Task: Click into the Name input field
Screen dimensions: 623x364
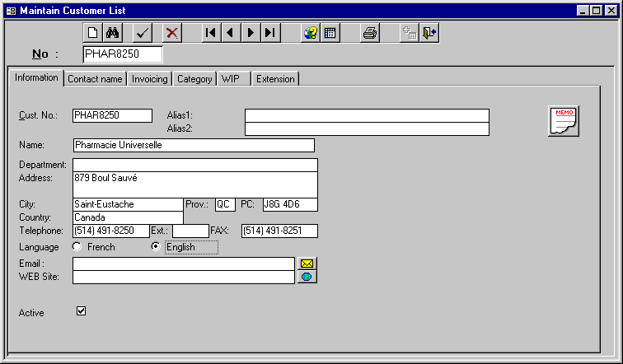Action: [x=194, y=145]
